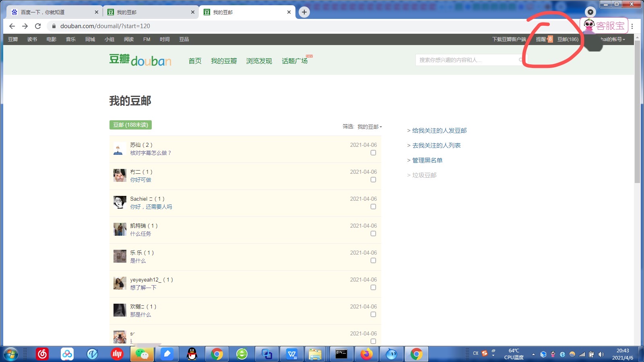Screen dimensions: 644x362
Task: Open new tab with plus icon
Action: tap(304, 12)
